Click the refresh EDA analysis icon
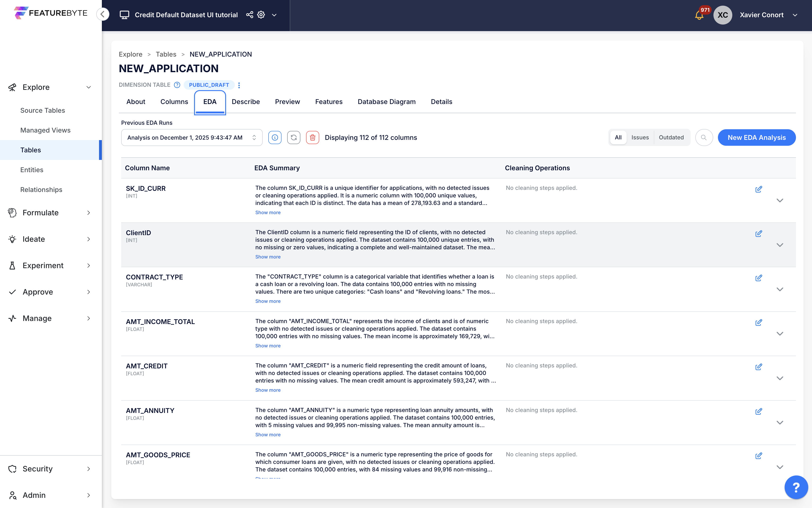This screenshot has height=508, width=812. pos(294,137)
